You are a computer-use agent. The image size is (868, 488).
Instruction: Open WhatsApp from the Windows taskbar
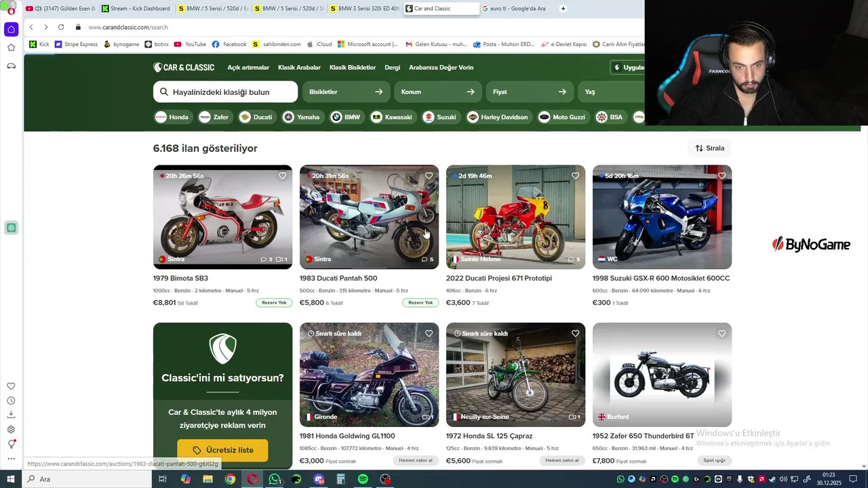pos(274,479)
